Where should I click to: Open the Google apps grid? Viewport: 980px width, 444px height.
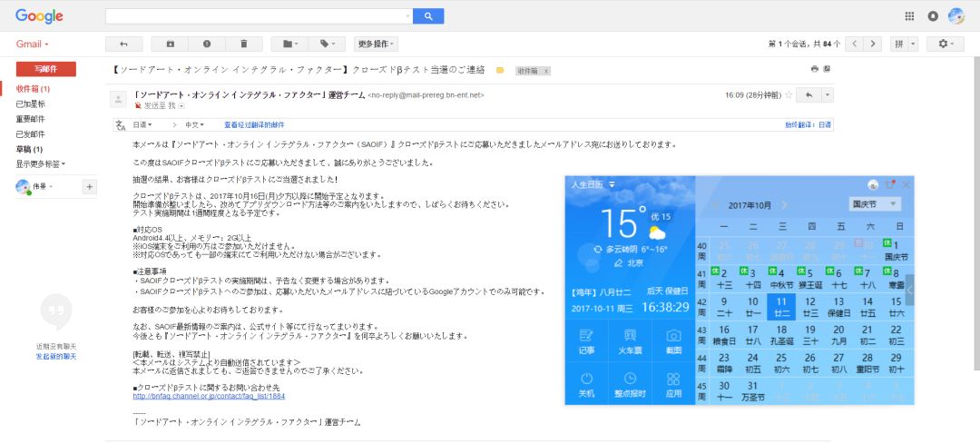909,16
